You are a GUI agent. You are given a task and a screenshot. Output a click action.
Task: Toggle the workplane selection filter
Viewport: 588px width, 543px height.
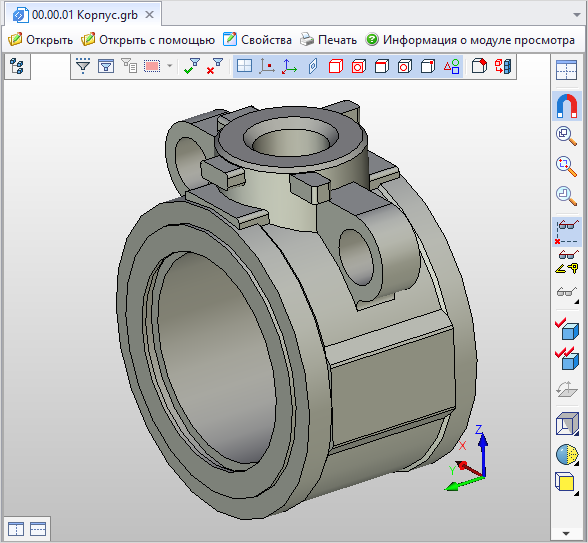point(244,66)
